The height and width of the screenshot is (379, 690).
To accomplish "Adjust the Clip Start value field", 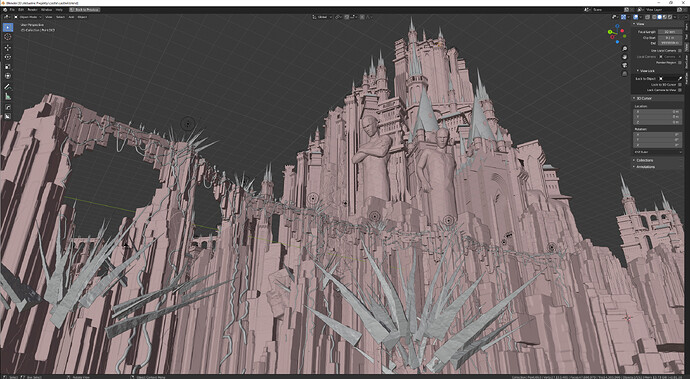I will click(670, 38).
